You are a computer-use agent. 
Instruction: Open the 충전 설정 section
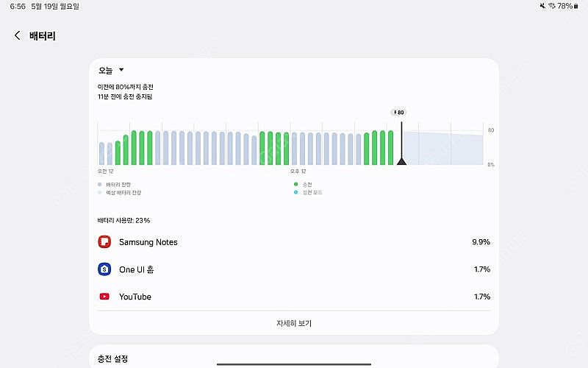pyautogui.click(x=294, y=358)
